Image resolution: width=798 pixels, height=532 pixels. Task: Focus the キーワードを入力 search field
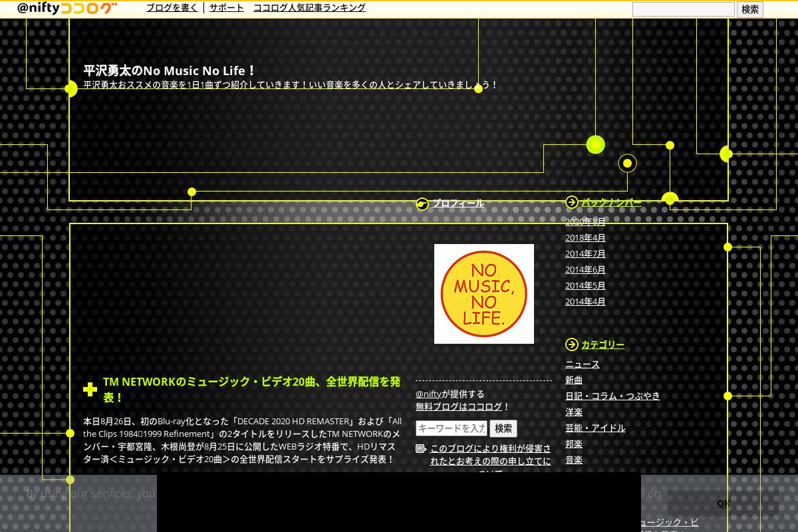pyautogui.click(x=452, y=428)
